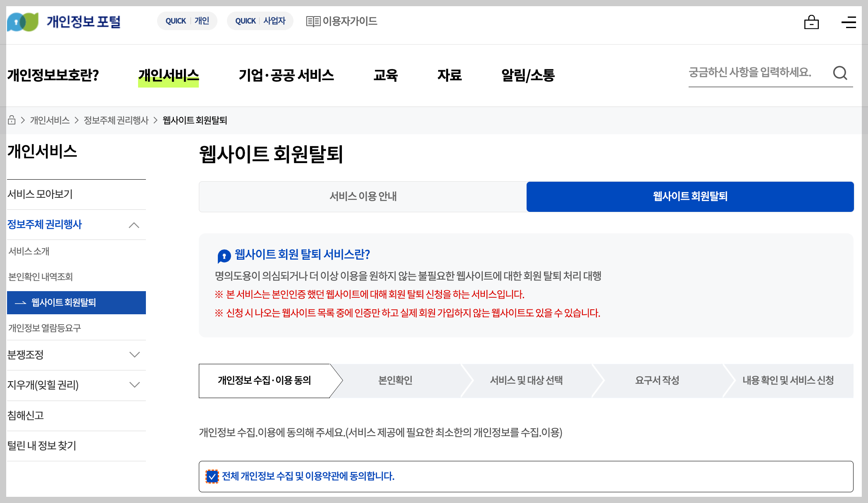Image resolution: width=868 pixels, height=503 pixels.
Task: Expand 지우개(잊힐 권리) sidebar section
Action: click(x=134, y=385)
